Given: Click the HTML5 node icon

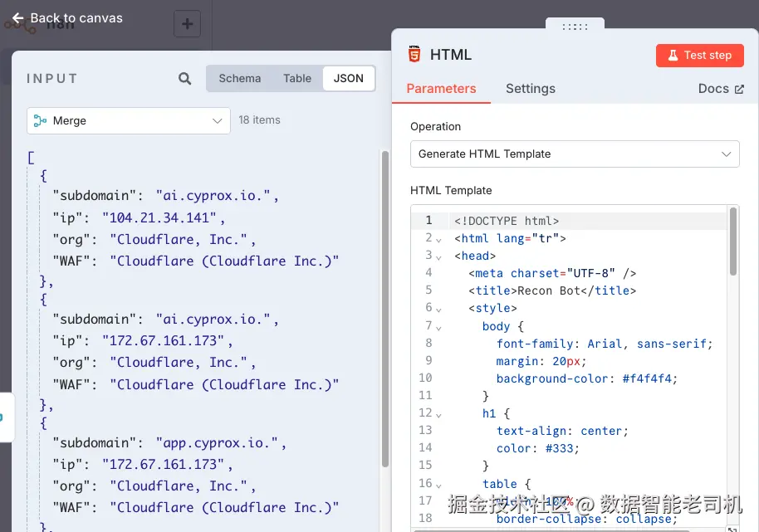Looking at the screenshot, I should pos(414,55).
